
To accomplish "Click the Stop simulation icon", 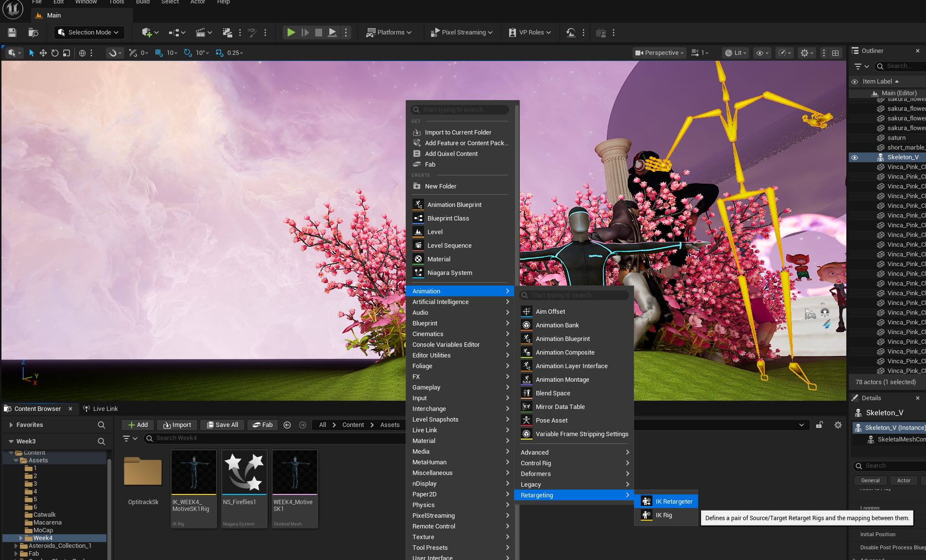I will [318, 33].
